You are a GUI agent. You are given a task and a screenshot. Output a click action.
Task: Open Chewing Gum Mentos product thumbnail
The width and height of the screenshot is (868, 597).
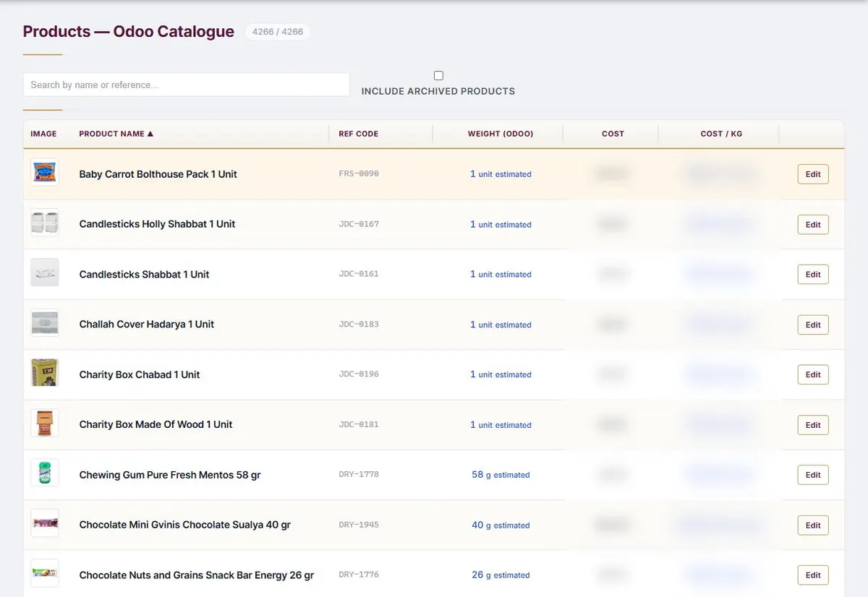[45, 474]
